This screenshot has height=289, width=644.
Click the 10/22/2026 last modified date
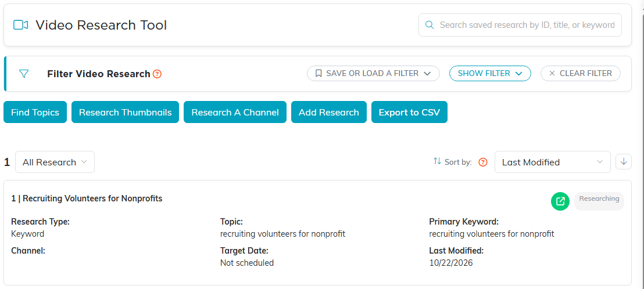point(451,263)
